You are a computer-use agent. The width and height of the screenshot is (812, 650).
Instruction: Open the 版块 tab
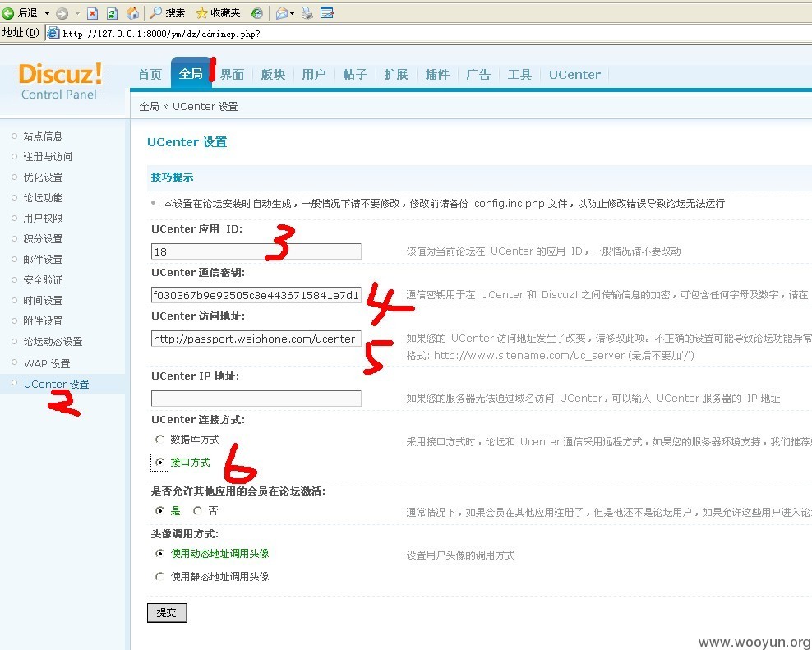click(x=273, y=75)
